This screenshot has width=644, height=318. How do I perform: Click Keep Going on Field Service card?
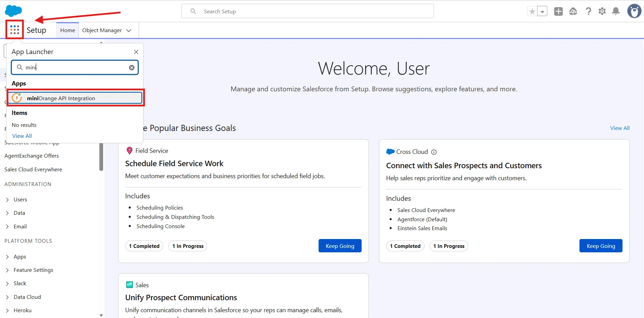point(340,246)
